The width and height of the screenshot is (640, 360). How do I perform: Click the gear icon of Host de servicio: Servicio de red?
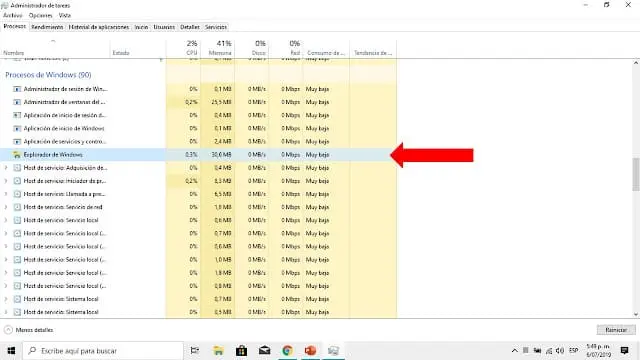pos(17,207)
